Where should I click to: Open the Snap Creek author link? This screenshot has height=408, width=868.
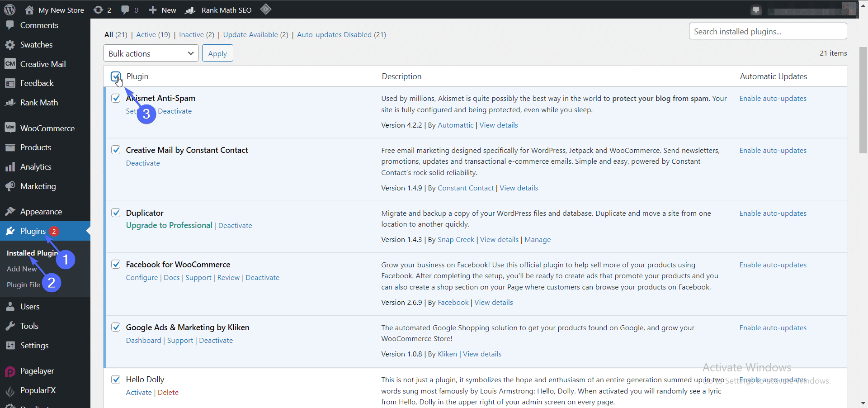coord(456,240)
